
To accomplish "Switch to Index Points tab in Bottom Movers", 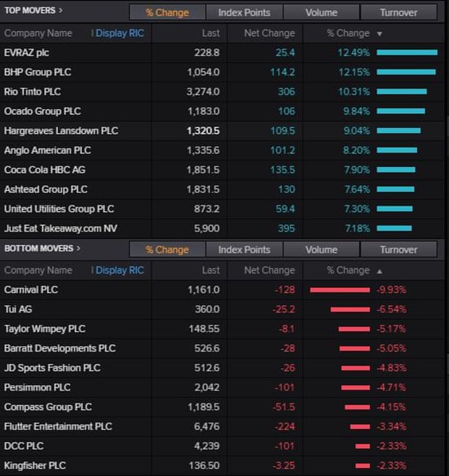I will click(244, 250).
